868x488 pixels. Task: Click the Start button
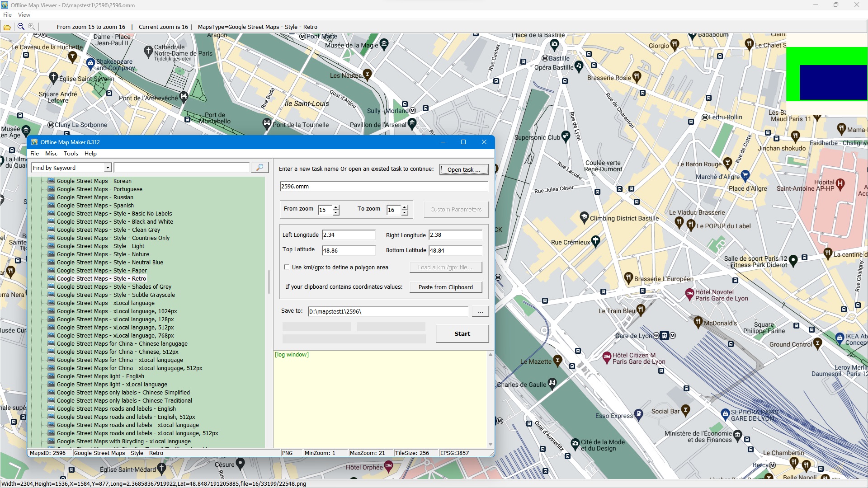click(462, 333)
